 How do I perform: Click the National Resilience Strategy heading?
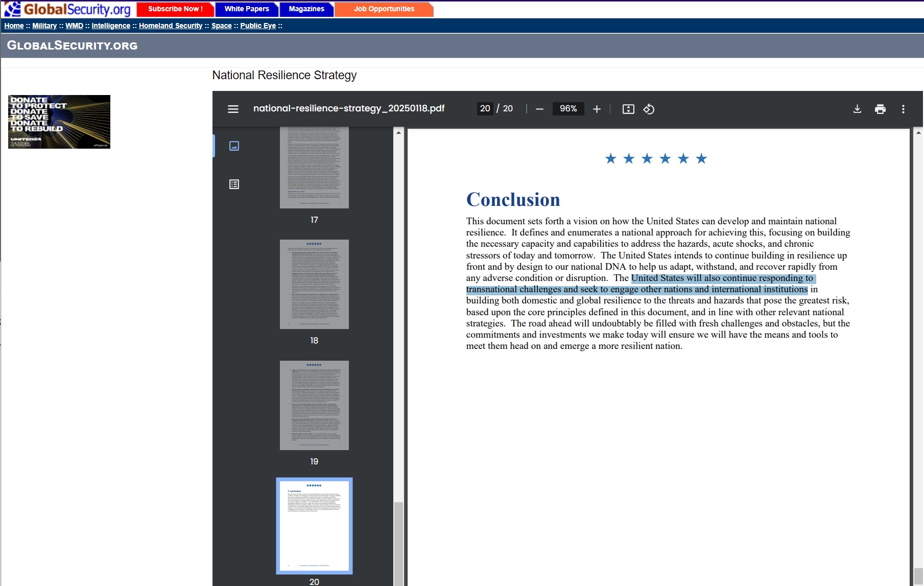(285, 75)
